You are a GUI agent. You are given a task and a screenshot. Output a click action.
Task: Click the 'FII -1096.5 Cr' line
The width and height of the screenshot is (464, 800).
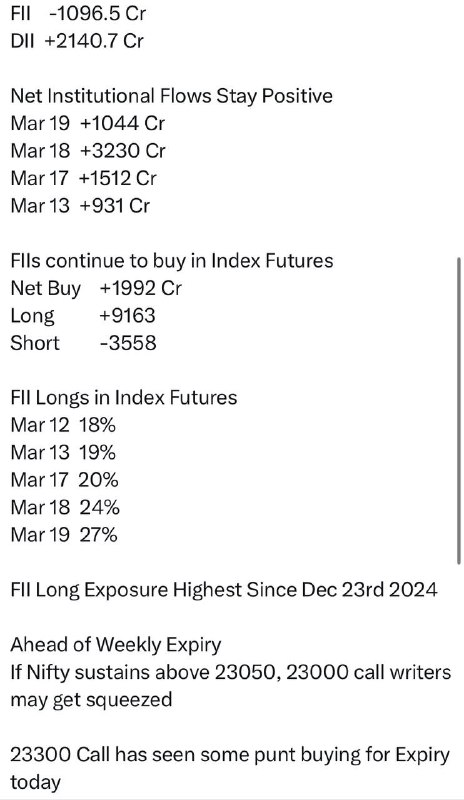coord(78,13)
